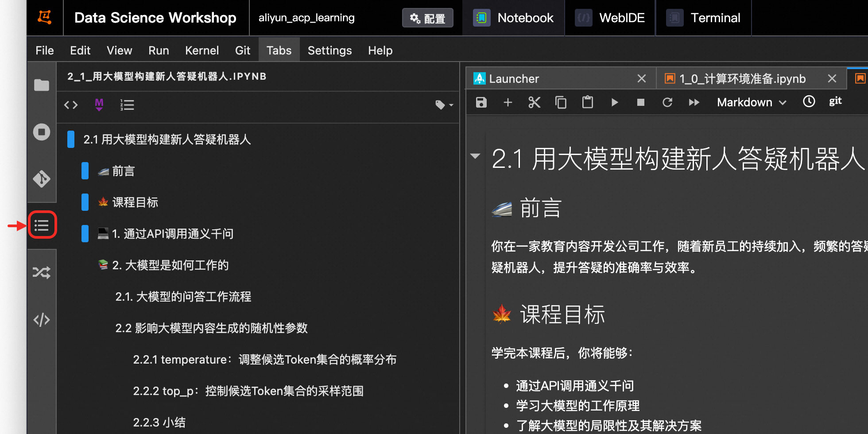Image resolution: width=868 pixels, height=434 pixels.
Task: Open the tag dropdown in contents toolbar
Action: click(x=444, y=105)
